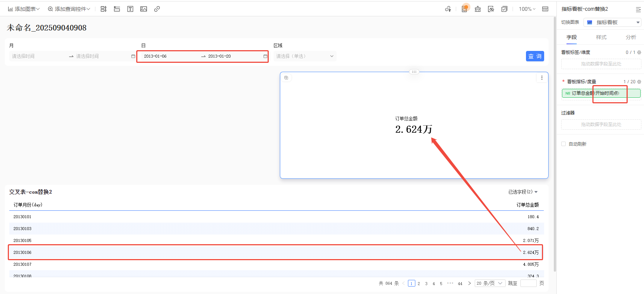Viewport: 644px width, 294px height.
Task: Click the link icon in the toolbar
Action: [x=157, y=9]
